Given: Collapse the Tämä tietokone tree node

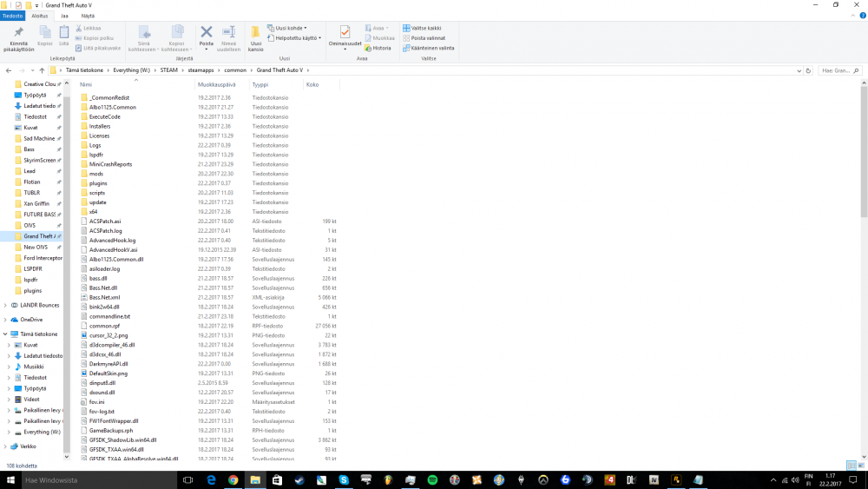Looking at the screenshot, I should (5, 334).
